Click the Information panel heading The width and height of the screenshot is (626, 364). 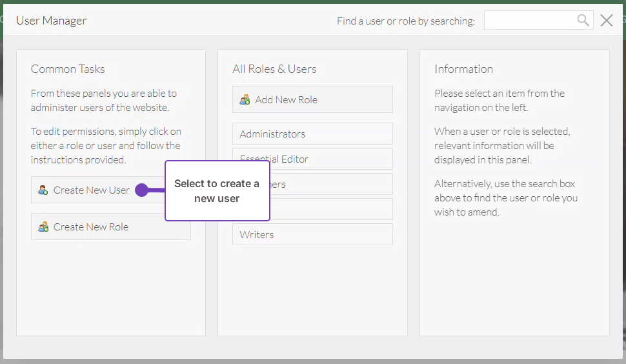(463, 69)
